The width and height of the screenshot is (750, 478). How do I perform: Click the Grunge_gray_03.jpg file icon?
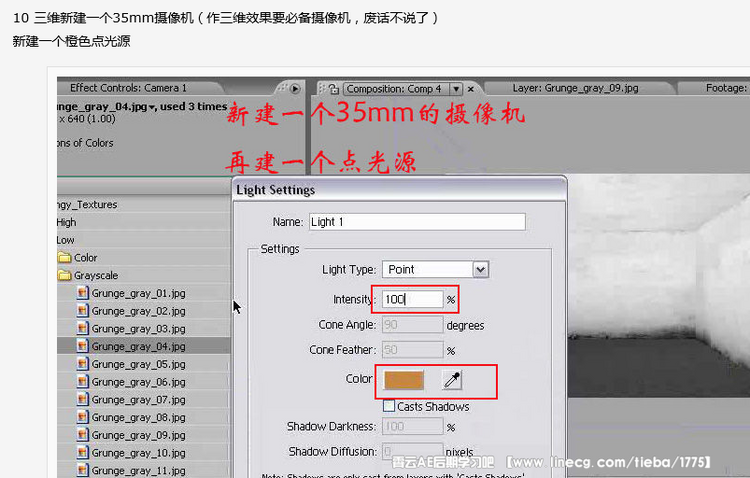tap(83, 328)
